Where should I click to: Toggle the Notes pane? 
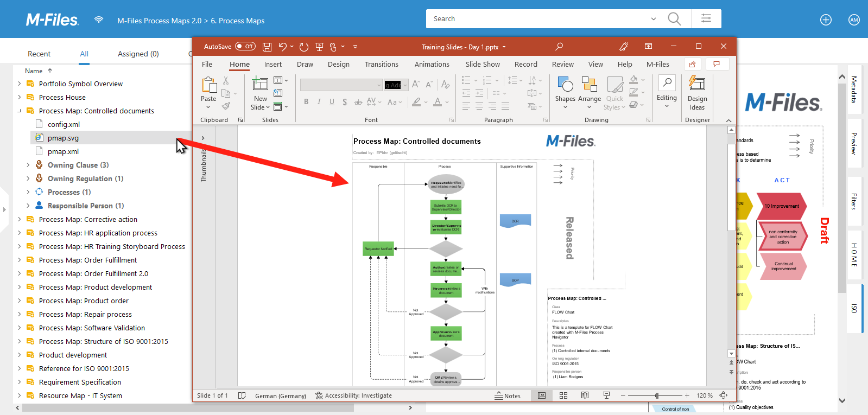(x=508, y=395)
